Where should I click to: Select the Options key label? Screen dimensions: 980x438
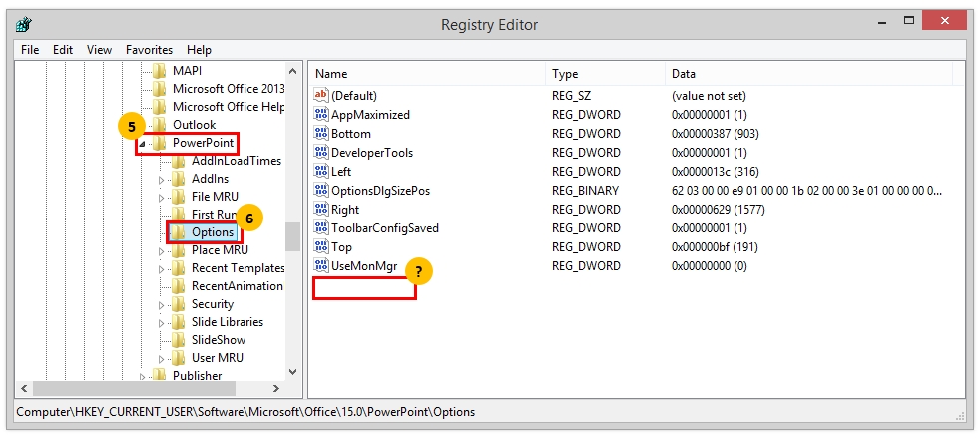[213, 232]
